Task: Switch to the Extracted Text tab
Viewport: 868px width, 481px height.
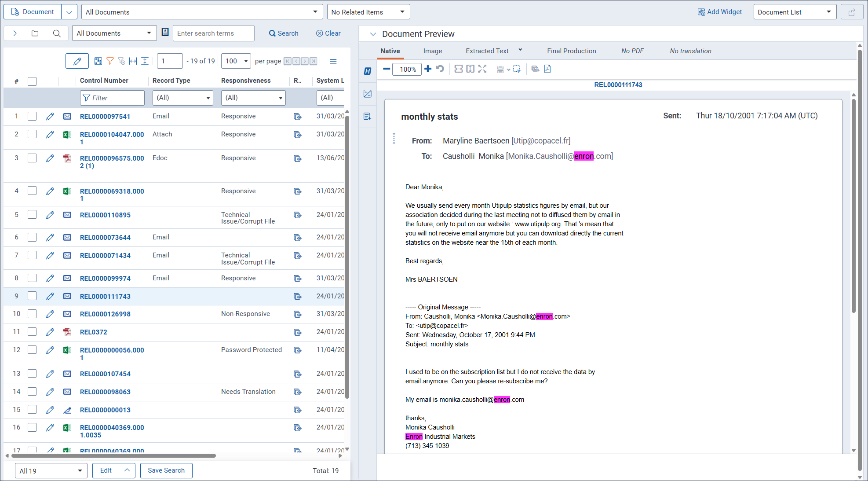Action: 487,51
